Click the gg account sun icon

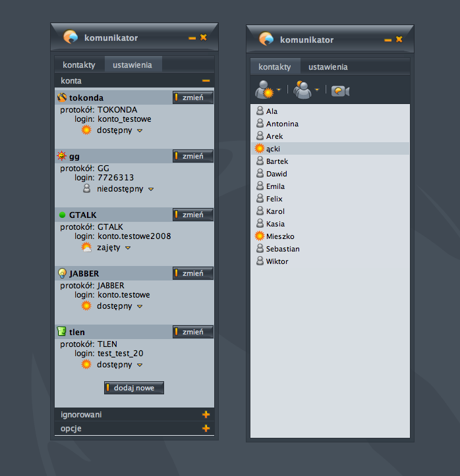pos(62,156)
